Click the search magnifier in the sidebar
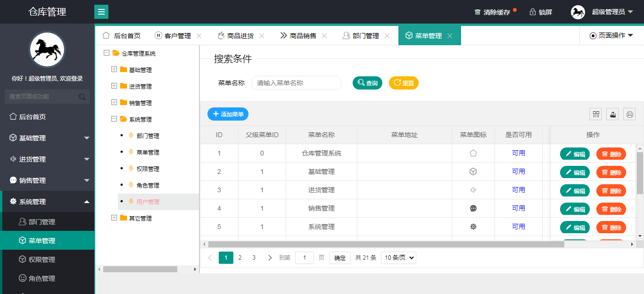Viewport: 644px width, 294px height. (82, 97)
